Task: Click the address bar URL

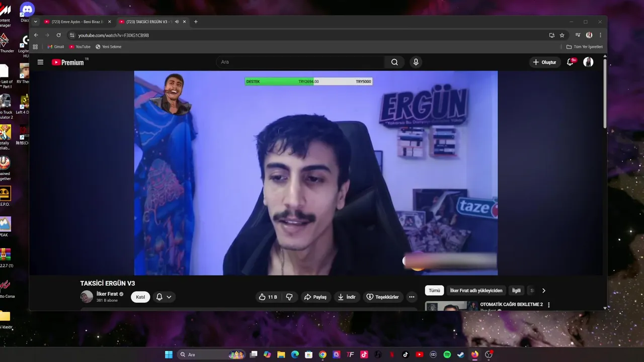Action: (x=114, y=35)
